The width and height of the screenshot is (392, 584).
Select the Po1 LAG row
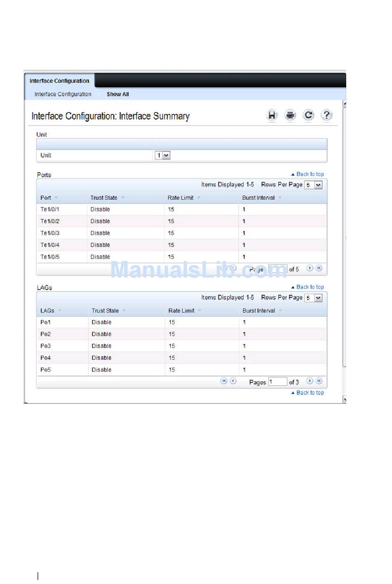tap(182, 322)
